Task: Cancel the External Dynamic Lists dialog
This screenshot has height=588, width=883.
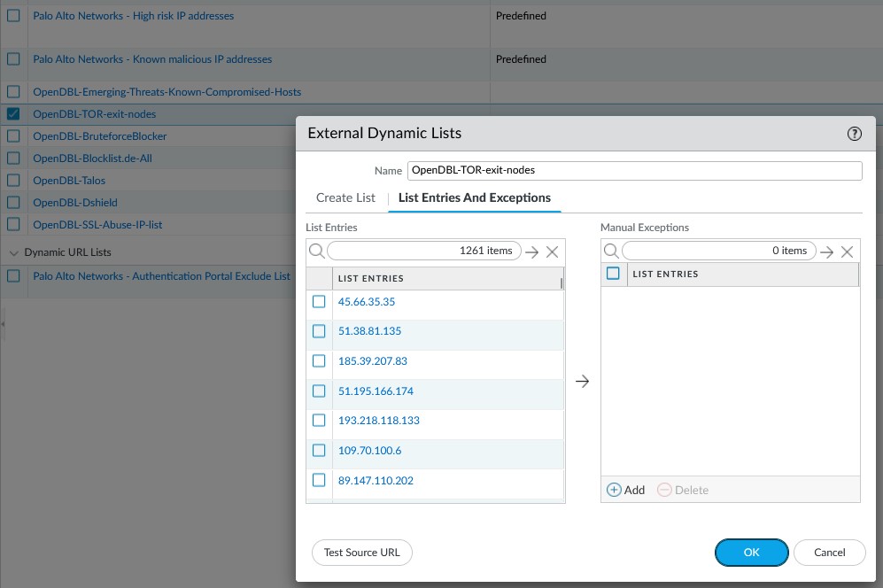Action: (830, 553)
